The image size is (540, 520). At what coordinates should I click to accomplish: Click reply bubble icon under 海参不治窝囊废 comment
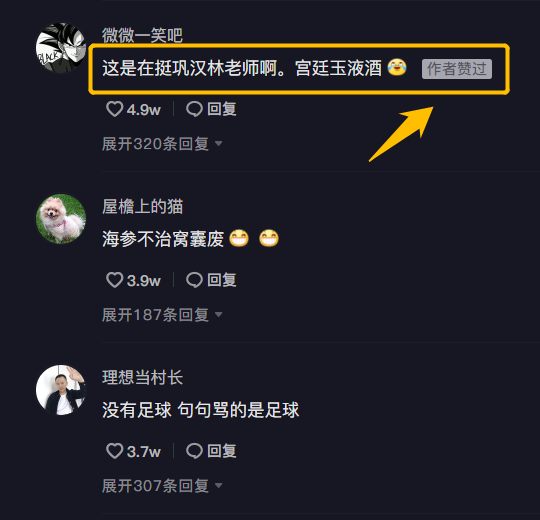pos(194,280)
